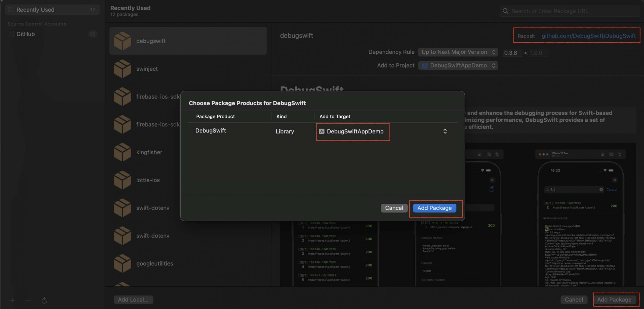Open the github.com/DebugSwift/DebugSwift repository link
This screenshot has width=644, height=309.
click(x=589, y=36)
